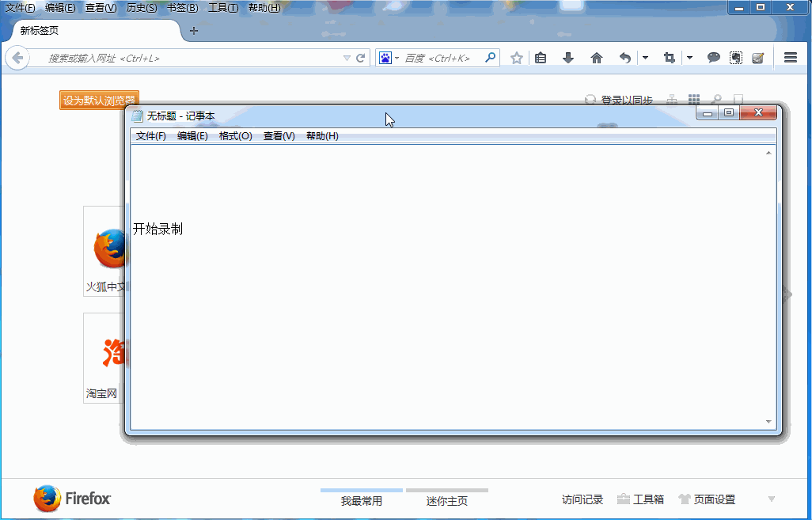The image size is (812, 520).
Task: Click the grid apps icon on new tab page
Action: pos(694,99)
